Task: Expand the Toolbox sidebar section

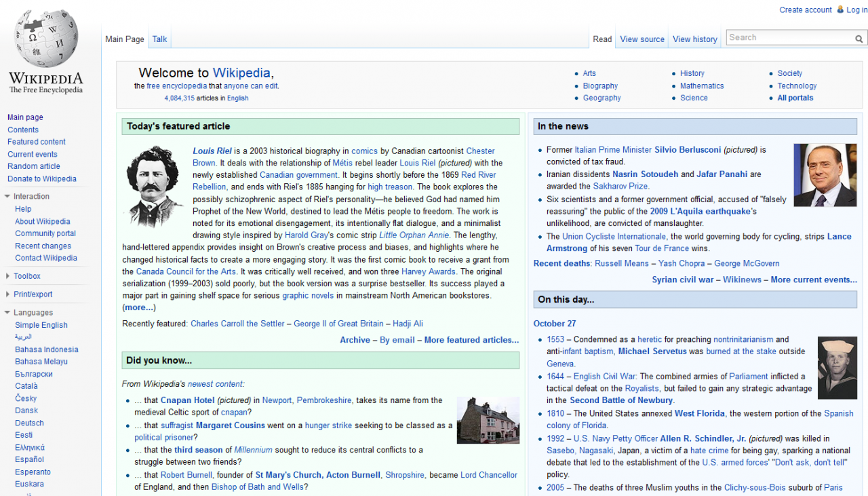Action: (x=7, y=276)
